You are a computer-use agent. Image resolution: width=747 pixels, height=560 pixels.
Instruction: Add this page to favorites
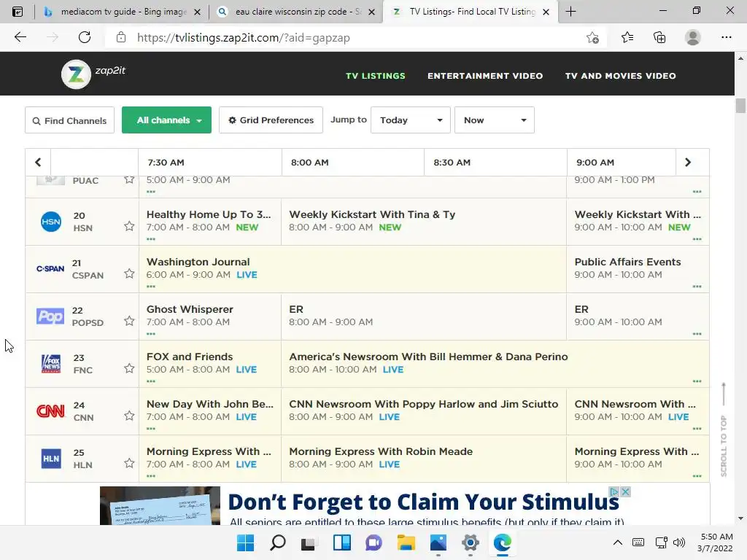(592, 38)
